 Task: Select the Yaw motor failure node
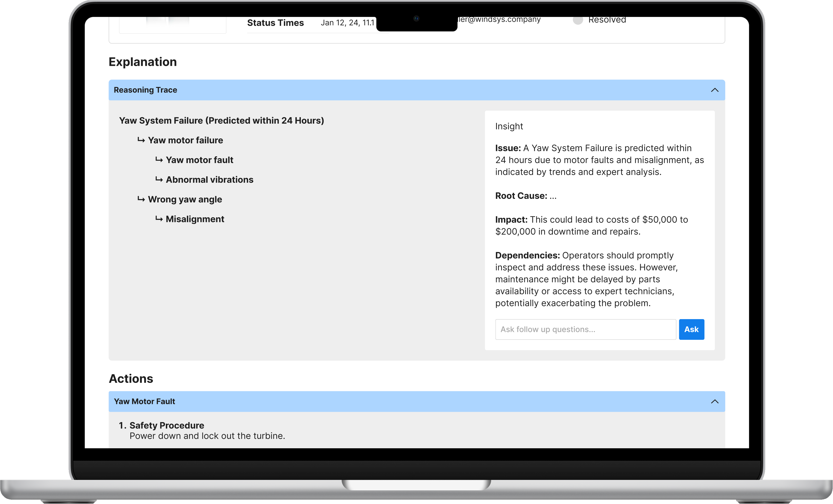click(185, 140)
